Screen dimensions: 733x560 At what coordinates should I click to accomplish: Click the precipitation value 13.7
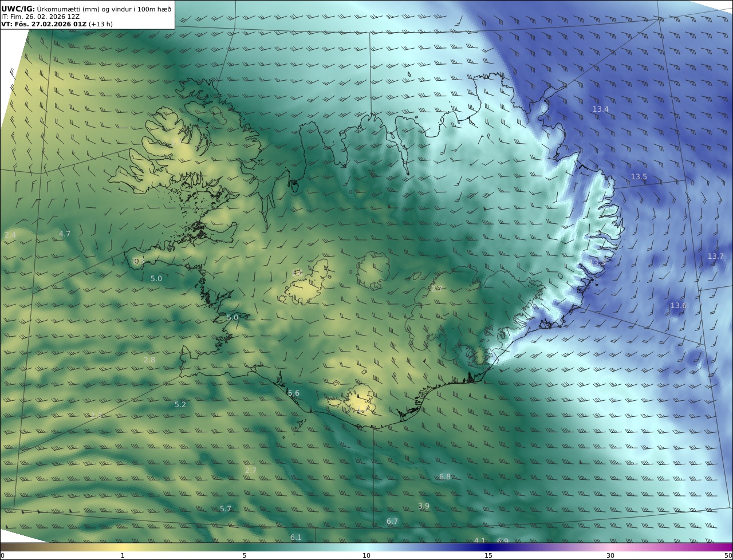716,256
